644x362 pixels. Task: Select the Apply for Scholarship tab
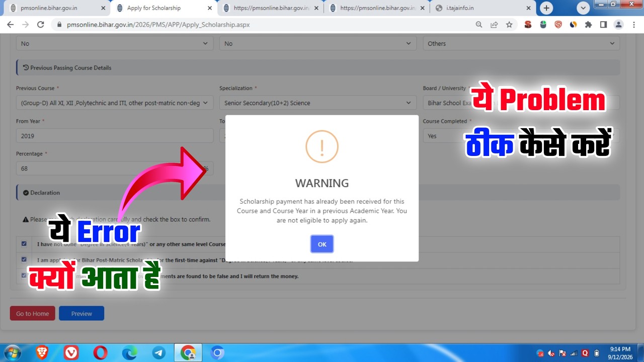[x=164, y=8]
